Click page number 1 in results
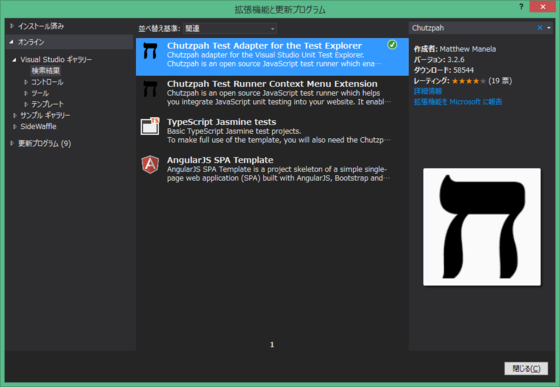 272,345
